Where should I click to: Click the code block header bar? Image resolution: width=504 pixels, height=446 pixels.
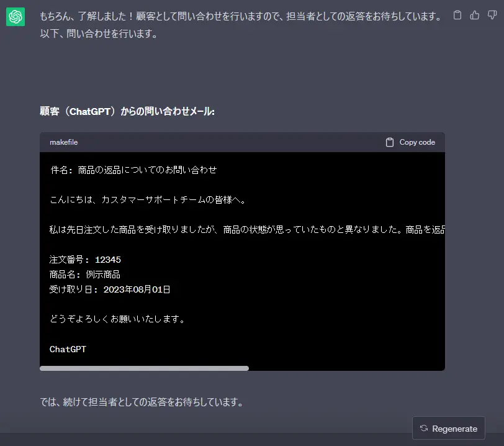click(x=242, y=142)
